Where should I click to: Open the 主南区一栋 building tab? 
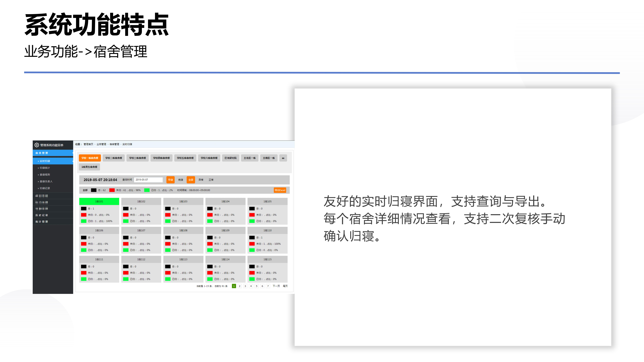click(x=269, y=158)
